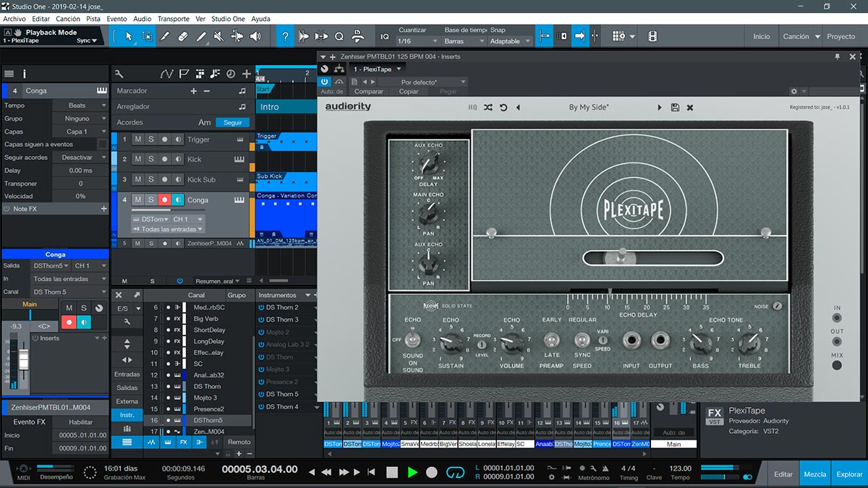The height and width of the screenshot is (488, 868).
Task: Click the Echo Sustain knob
Action: 451,342
